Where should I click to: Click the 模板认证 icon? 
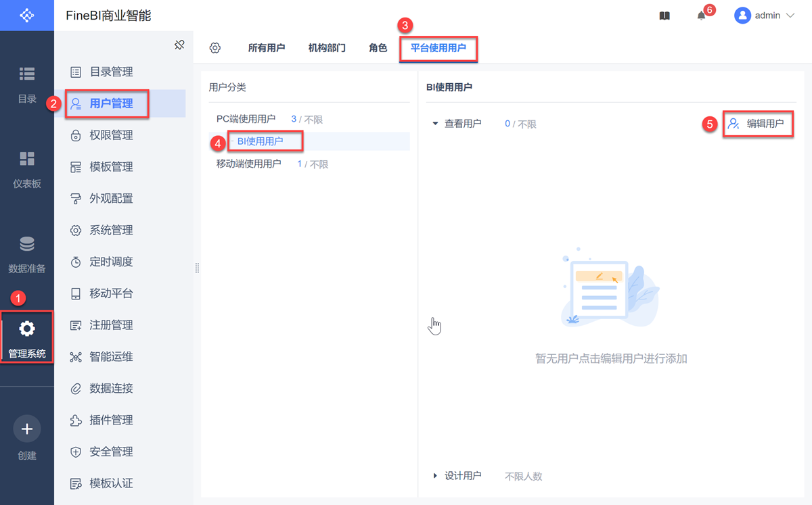76,483
